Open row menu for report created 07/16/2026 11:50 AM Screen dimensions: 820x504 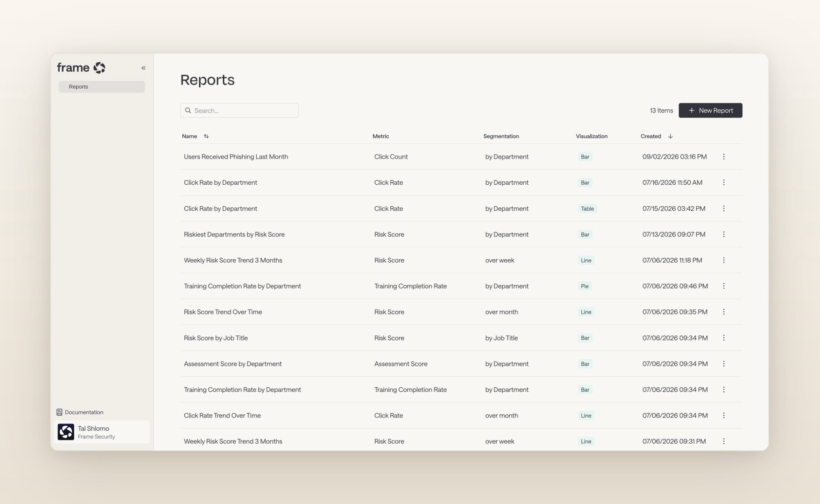pyautogui.click(x=724, y=182)
